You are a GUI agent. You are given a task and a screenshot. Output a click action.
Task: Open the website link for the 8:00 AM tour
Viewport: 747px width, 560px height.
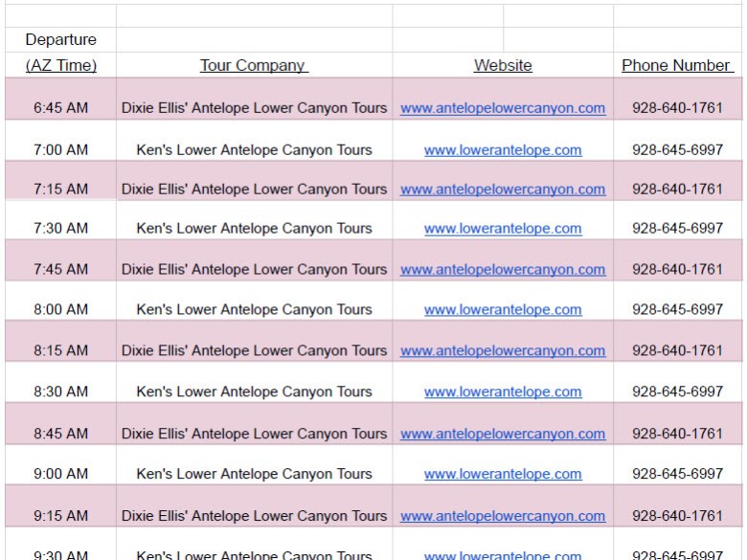coord(502,310)
